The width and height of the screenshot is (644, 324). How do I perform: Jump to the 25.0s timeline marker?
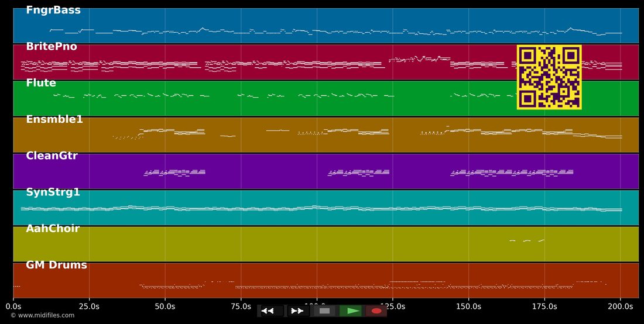coord(89,306)
